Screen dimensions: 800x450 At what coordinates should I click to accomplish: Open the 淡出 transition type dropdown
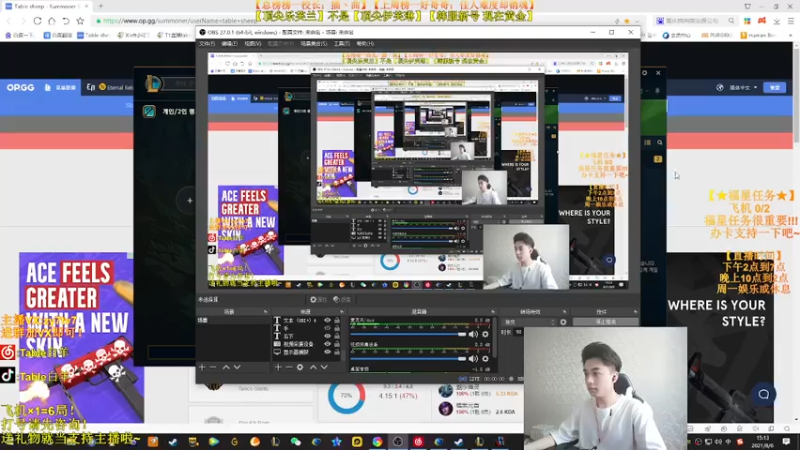pyautogui.click(x=529, y=322)
